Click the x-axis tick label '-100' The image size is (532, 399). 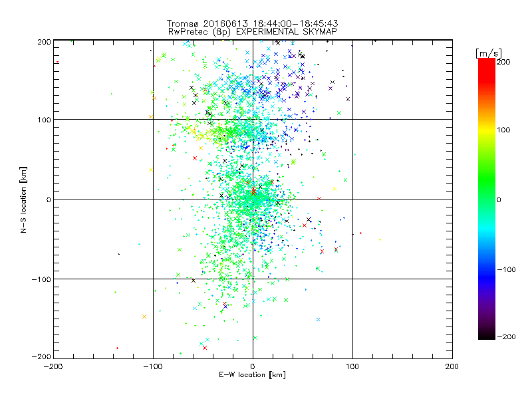(153, 366)
